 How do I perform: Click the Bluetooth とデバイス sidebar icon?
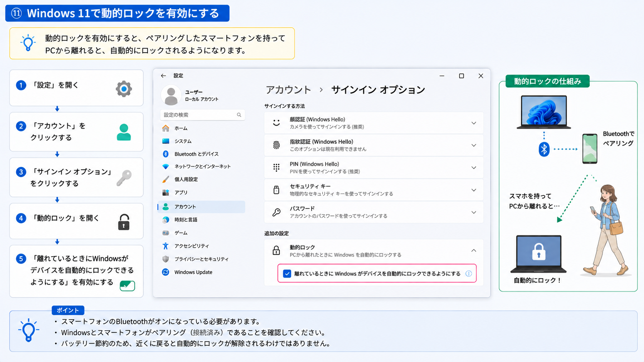point(166,154)
